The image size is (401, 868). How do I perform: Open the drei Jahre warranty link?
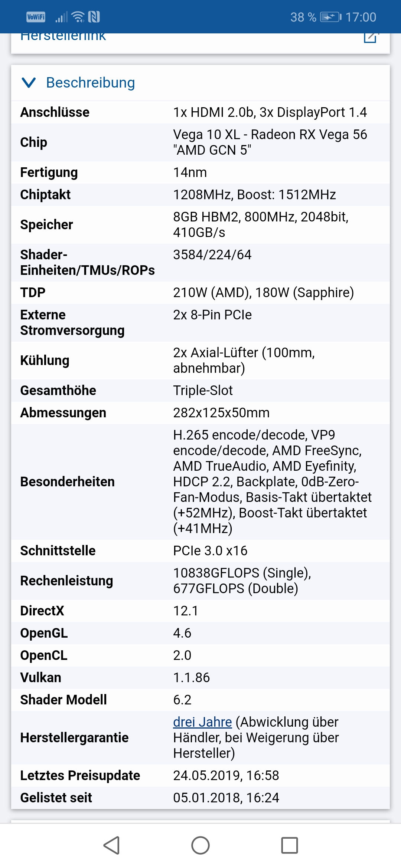(x=202, y=722)
